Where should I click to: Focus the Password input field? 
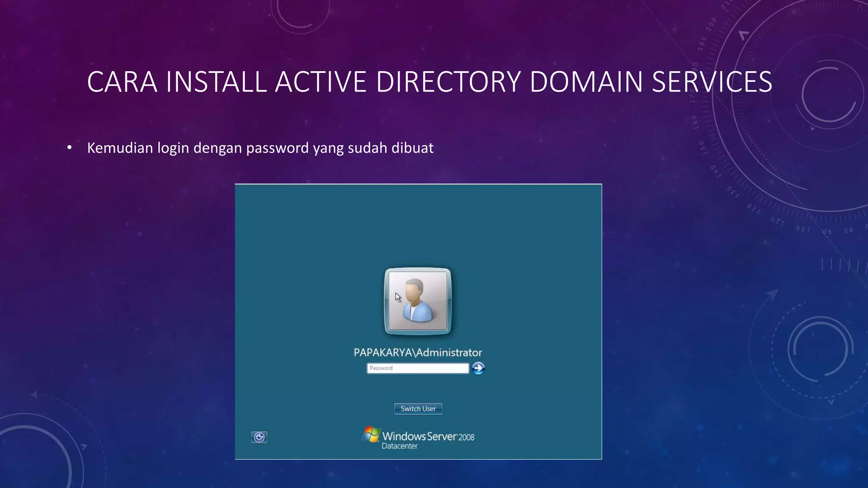pyautogui.click(x=418, y=368)
